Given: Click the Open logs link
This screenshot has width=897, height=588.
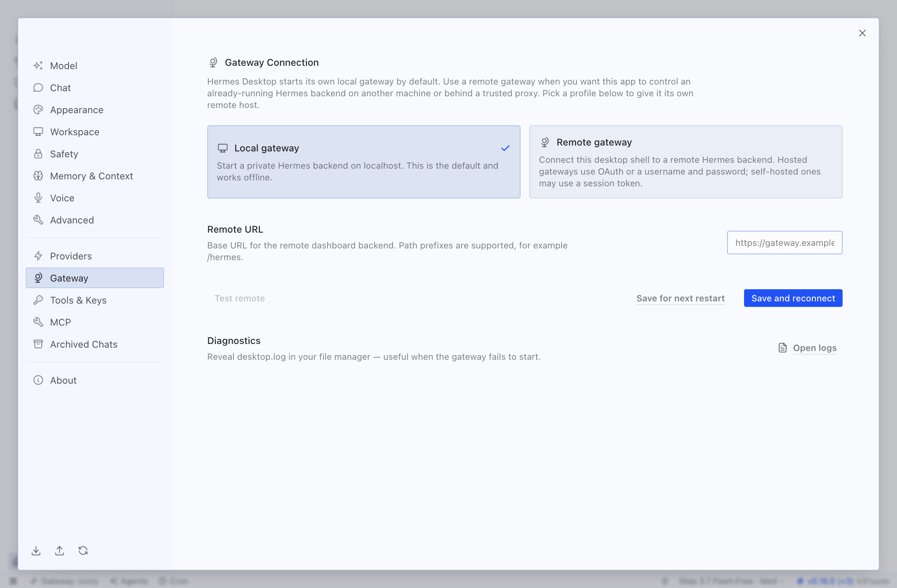Looking at the screenshot, I should click(815, 348).
